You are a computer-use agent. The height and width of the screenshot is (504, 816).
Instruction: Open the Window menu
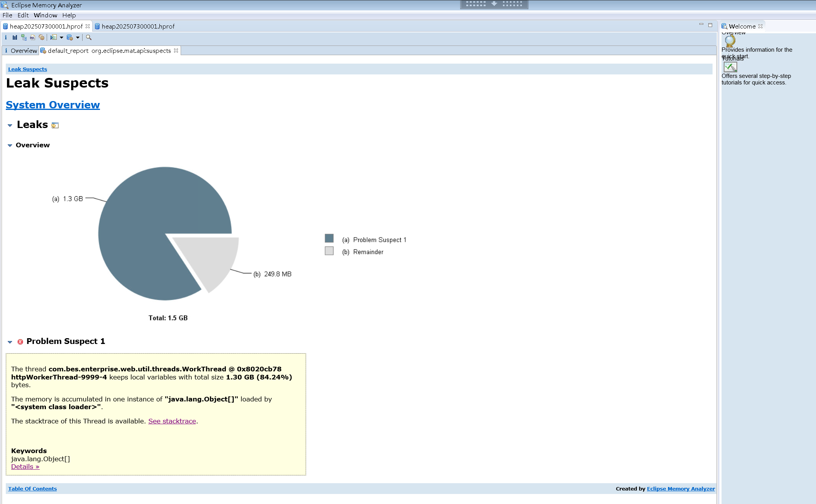pos(46,15)
